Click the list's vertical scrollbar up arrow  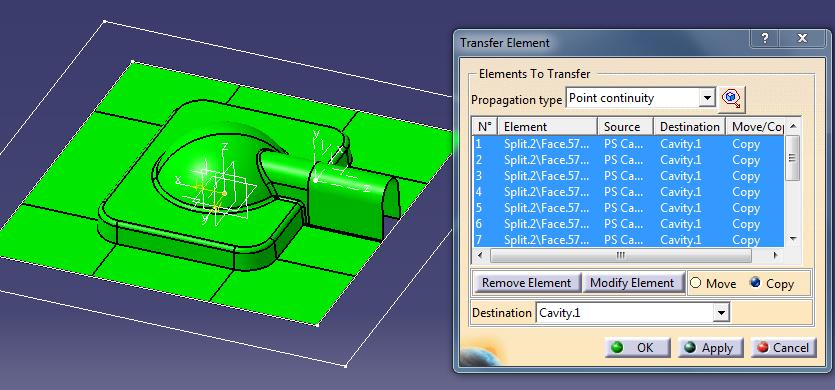(792, 126)
